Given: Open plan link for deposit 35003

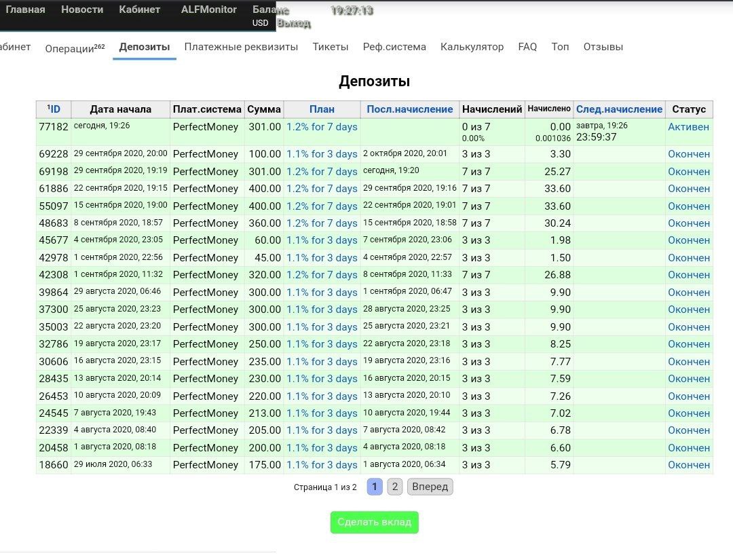Looking at the screenshot, I should [x=322, y=326].
